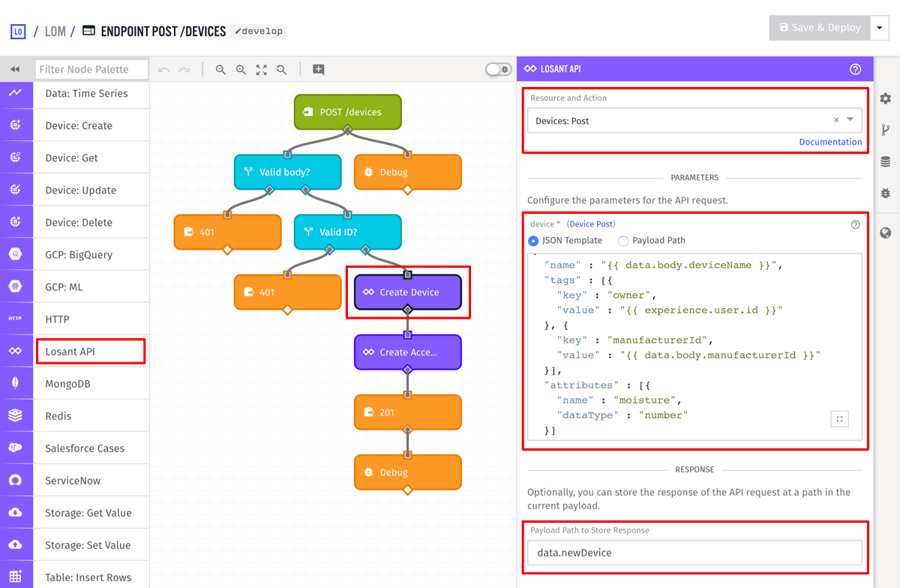900x588 pixels.
Task: Zoom out the workflow canvas
Action: (x=220, y=70)
